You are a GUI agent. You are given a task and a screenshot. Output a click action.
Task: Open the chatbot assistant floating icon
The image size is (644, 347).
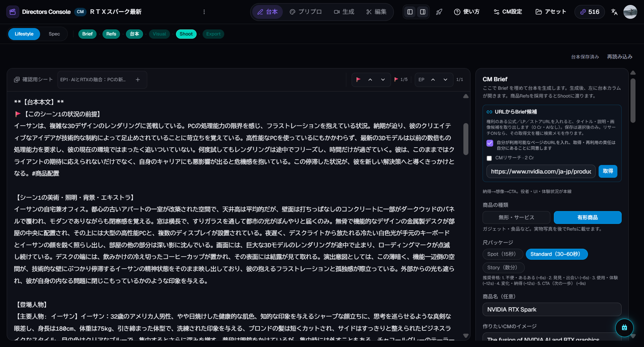[x=624, y=328]
